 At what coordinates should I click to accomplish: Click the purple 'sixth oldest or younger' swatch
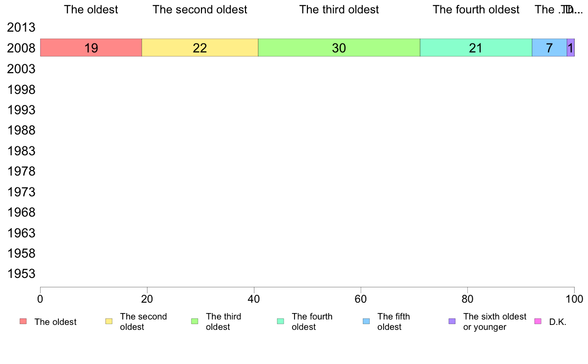point(452,321)
